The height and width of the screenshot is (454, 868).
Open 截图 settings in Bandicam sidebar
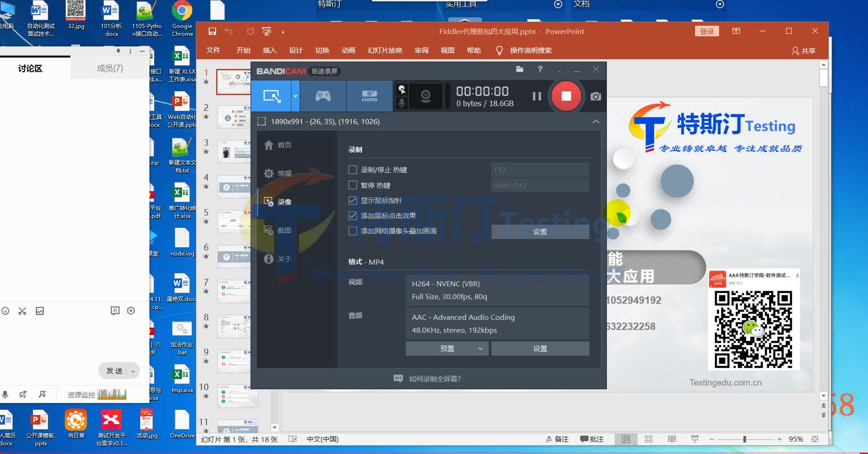point(278,230)
